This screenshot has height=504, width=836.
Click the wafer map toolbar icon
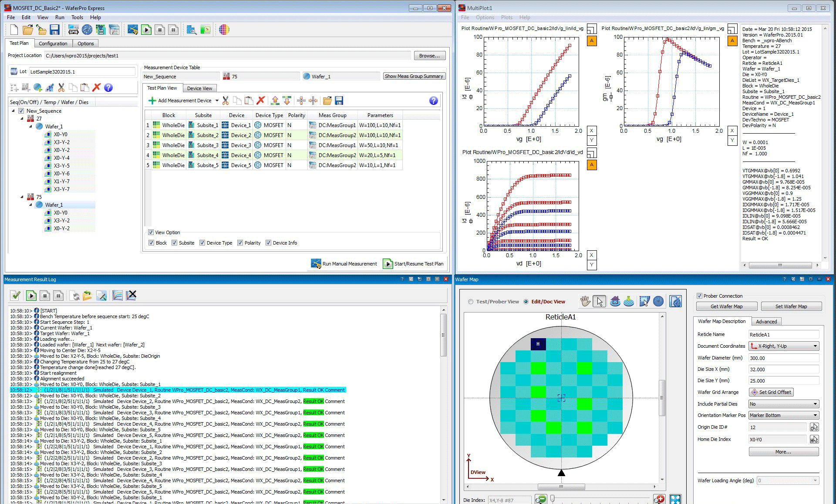tap(87, 30)
